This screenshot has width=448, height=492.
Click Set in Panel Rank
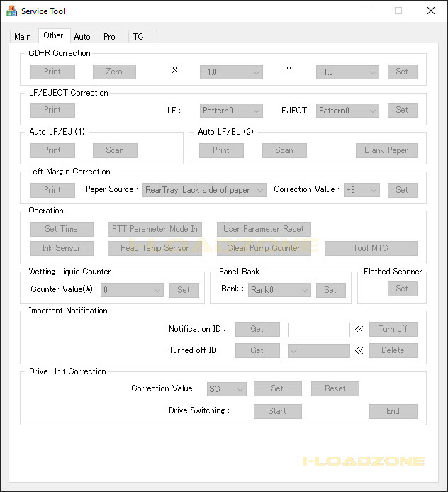[x=331, y=290]
